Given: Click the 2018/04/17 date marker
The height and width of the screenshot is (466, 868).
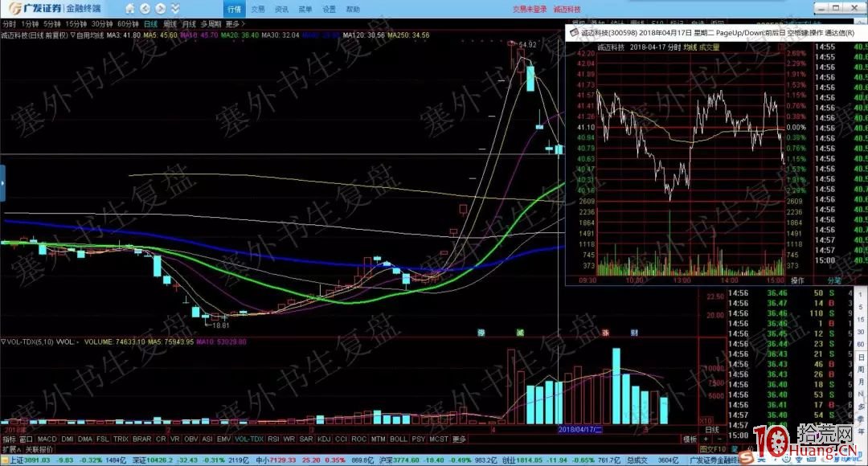Looking at the screenshot, I should (x=579, y=430).
